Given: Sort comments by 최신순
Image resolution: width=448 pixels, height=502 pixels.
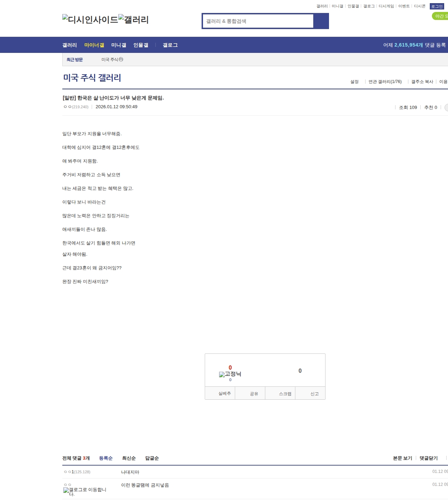Looking at the screenshot, I should [129, 458].
